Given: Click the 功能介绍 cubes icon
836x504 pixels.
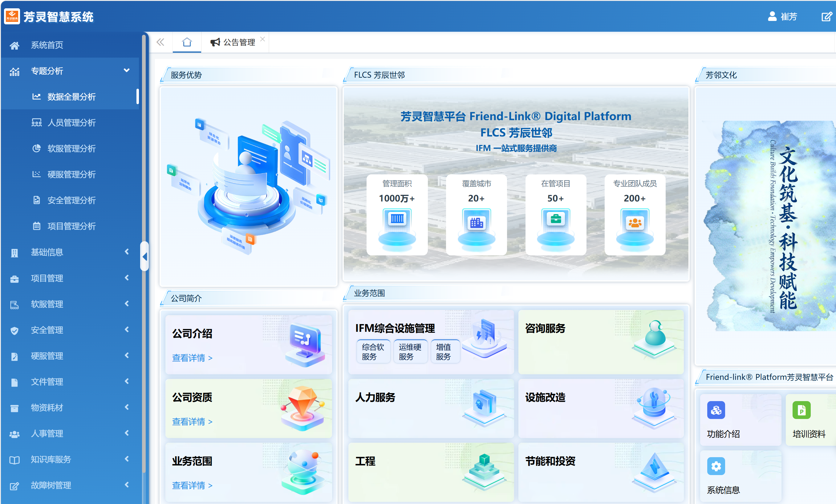Looking at the screenshot, I should click(x=716, y=410).
